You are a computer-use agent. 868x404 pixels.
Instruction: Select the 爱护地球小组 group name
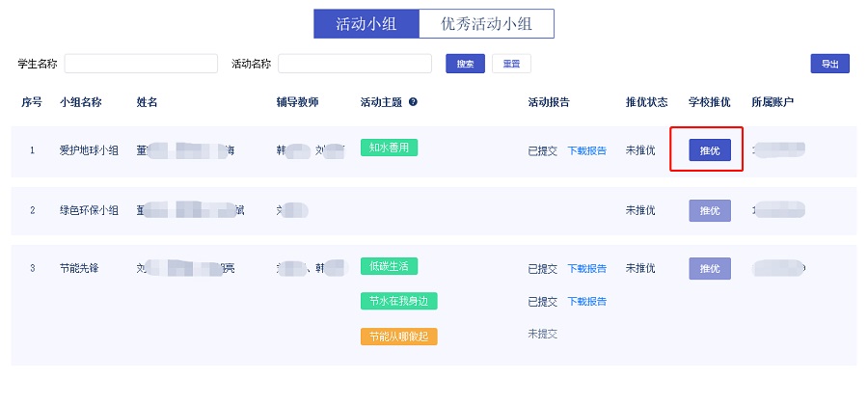89,150
